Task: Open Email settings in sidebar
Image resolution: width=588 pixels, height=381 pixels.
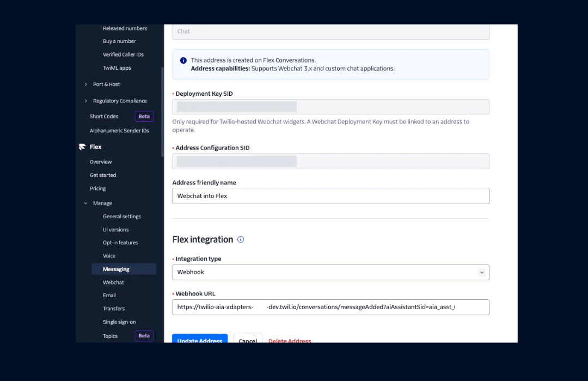Action: click(x=109, y=296)
